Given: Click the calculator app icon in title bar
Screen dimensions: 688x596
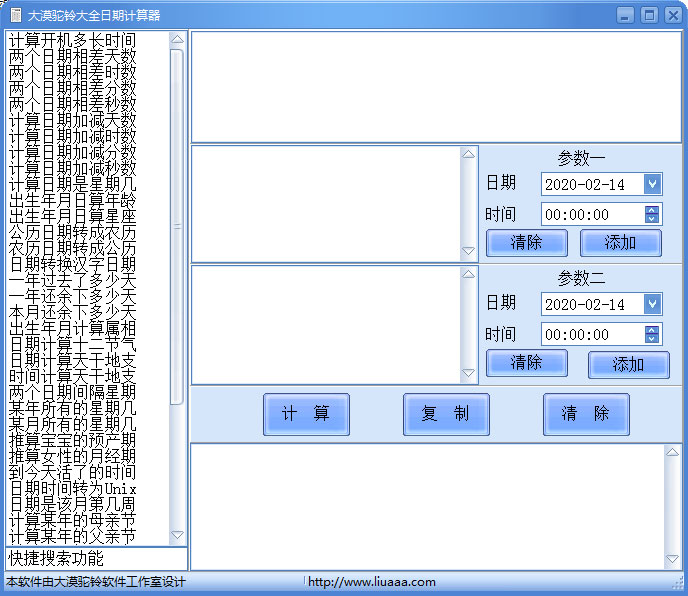Looking at the screenshot, I should 15,15.
